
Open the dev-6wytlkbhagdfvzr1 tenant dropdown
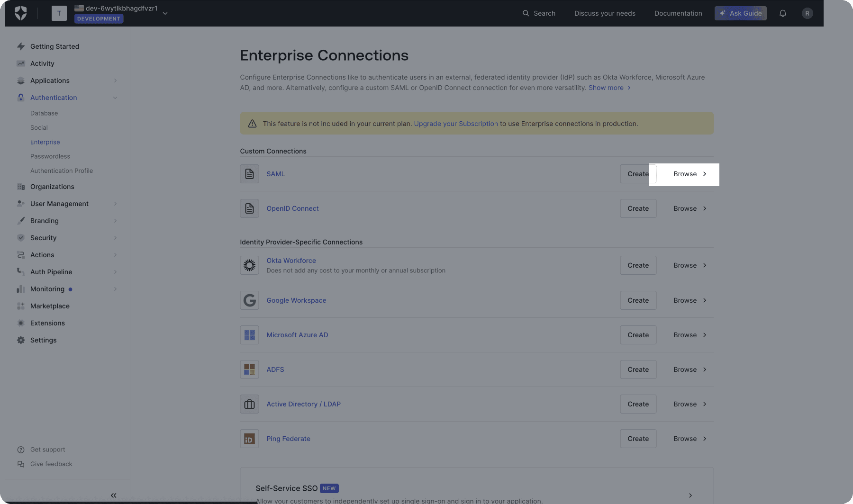tap(165, 13)
